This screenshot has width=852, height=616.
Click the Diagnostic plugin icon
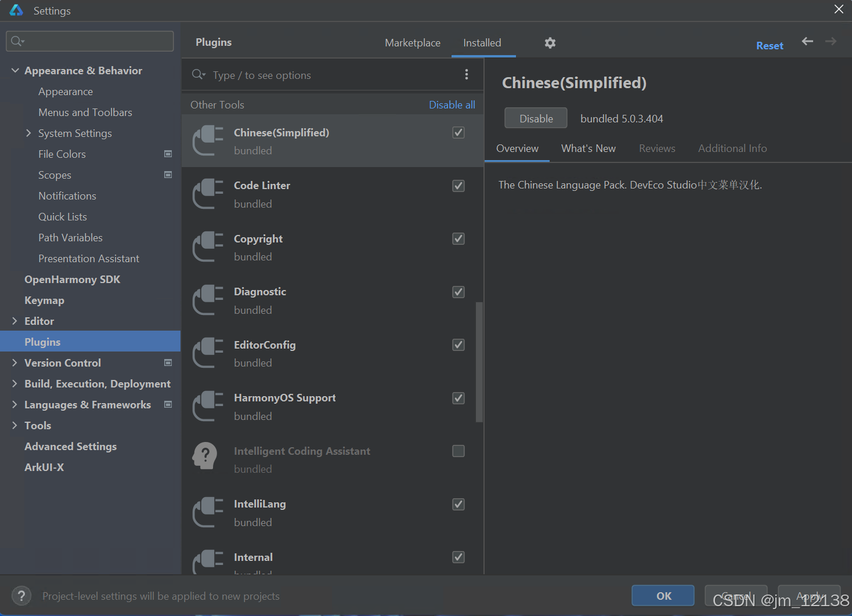[x=208, y=300]
